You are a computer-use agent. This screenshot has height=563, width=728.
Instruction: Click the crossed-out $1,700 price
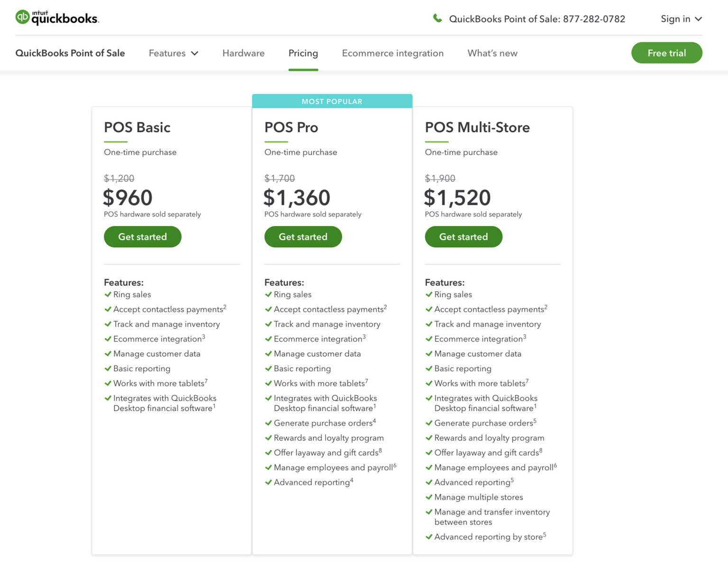pos(280,178)
